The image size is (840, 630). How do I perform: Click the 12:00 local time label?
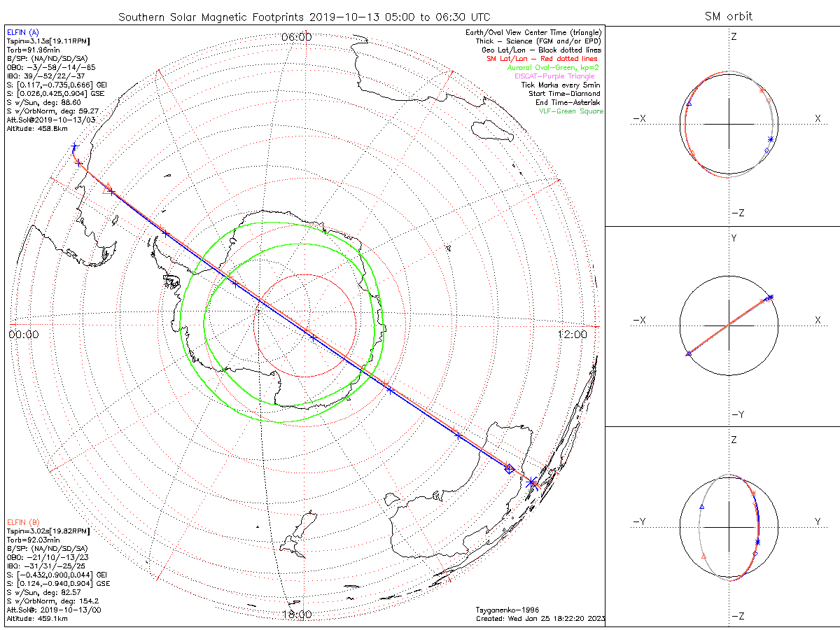(573, 335)
